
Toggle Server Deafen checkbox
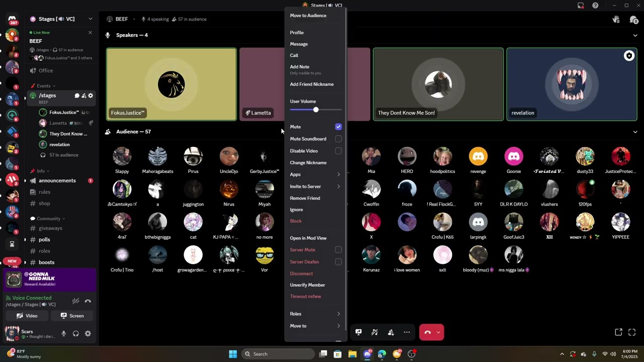point(338,262)
